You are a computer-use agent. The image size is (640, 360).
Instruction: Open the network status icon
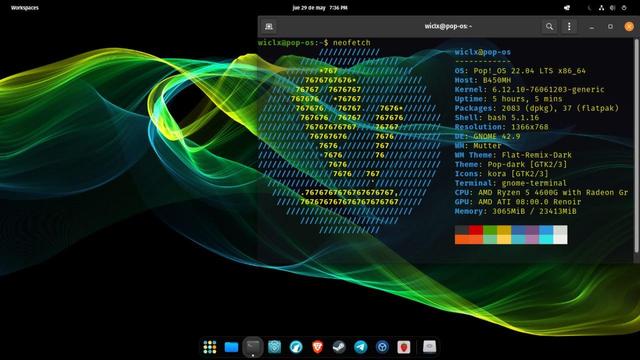point(601,8)
